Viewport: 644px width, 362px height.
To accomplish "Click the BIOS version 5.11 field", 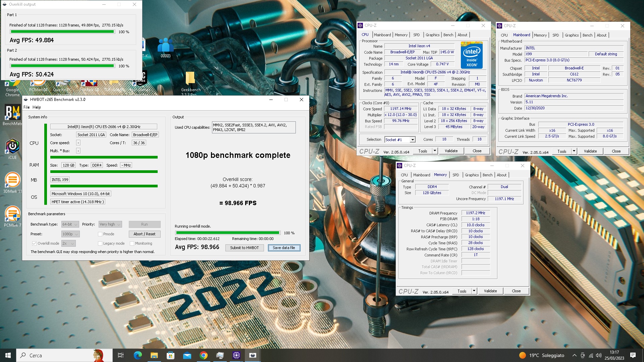I will tap(574, 102).
